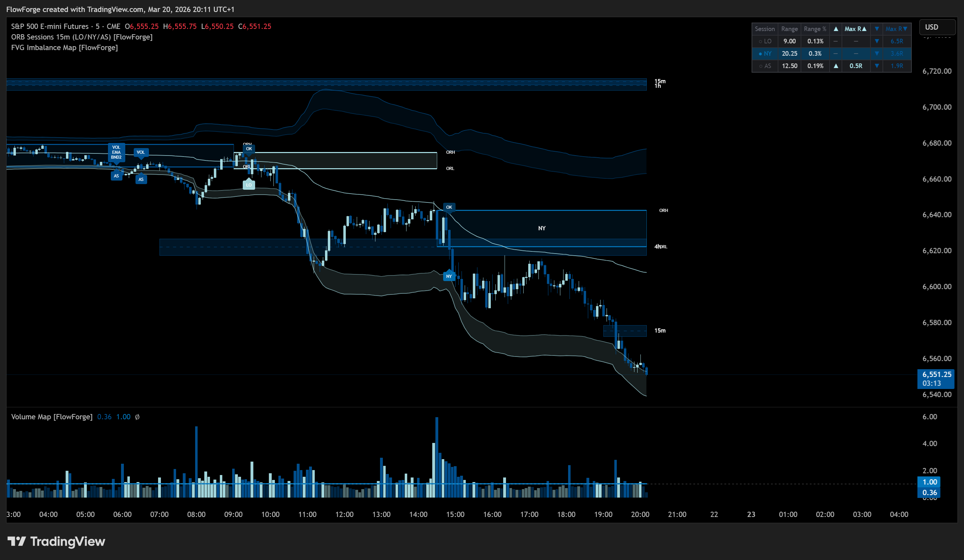964x560 pixels.
Task: Select the highlighted NY session row cell
Action: click(765, 54)
